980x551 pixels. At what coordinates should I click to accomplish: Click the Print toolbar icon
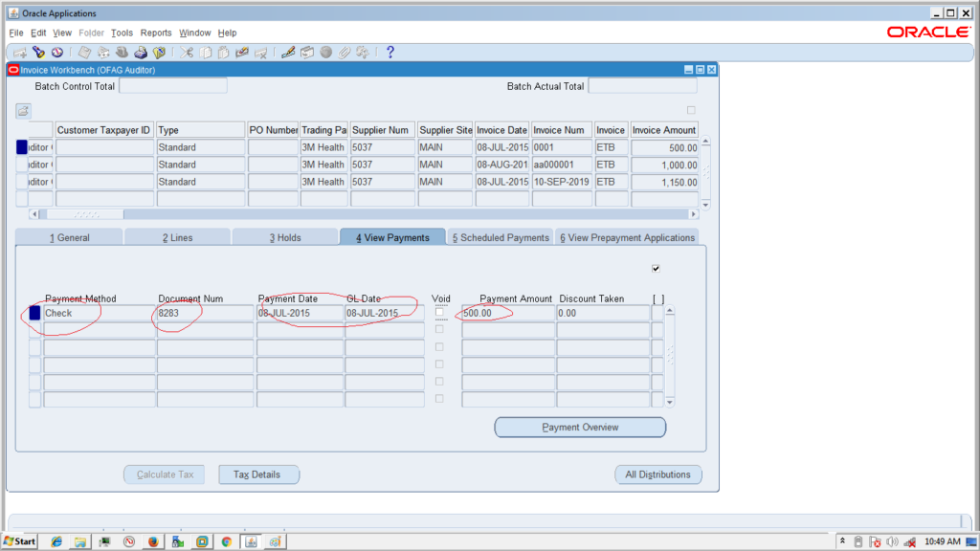point(141,53)
